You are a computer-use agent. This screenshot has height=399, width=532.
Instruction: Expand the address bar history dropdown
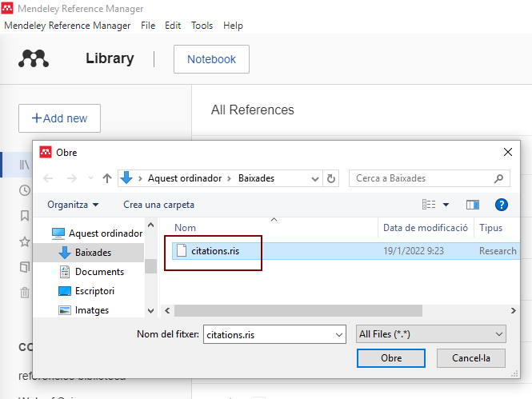coord(315,178)
